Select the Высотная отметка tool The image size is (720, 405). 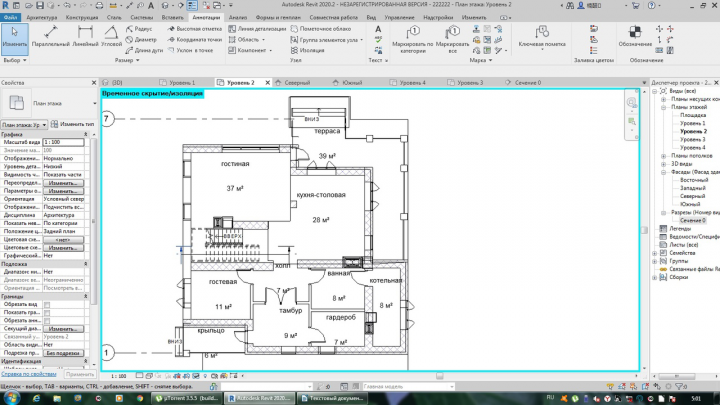click(195, 28)
